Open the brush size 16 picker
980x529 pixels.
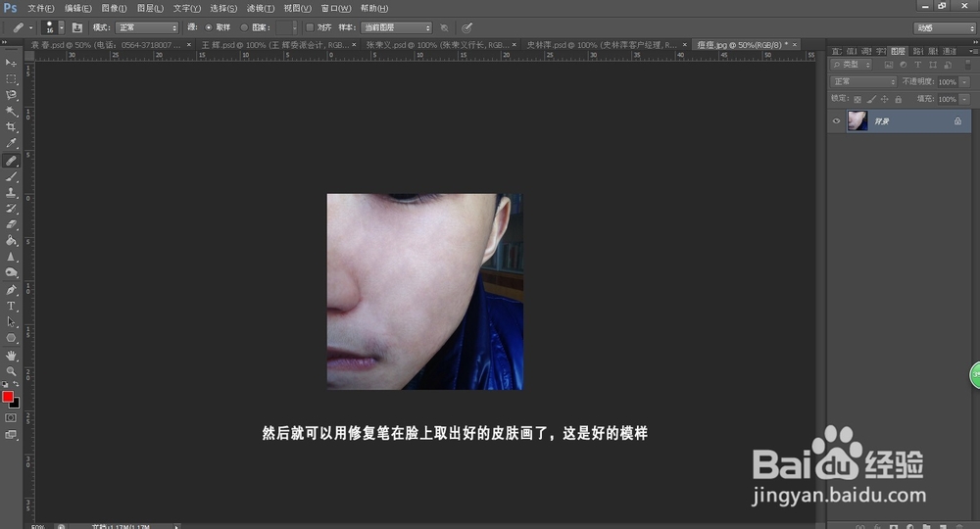point(61,27)
